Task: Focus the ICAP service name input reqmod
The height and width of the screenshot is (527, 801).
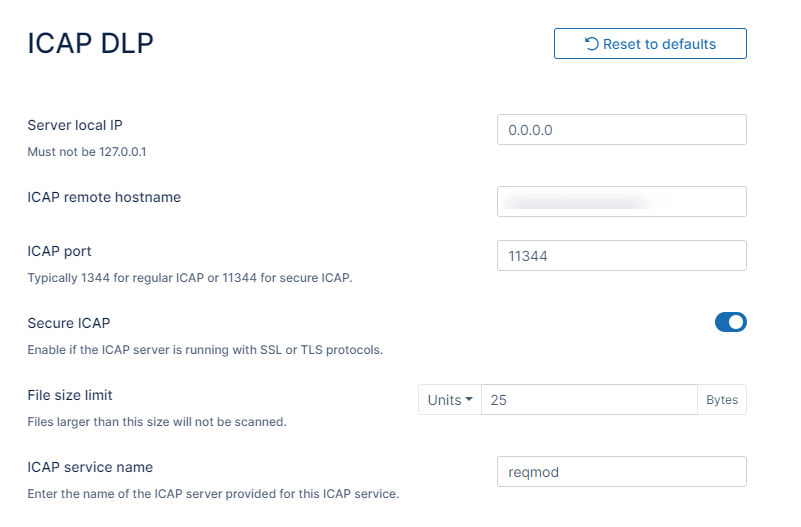Action: pyautogui.click(x=621, y=472)
